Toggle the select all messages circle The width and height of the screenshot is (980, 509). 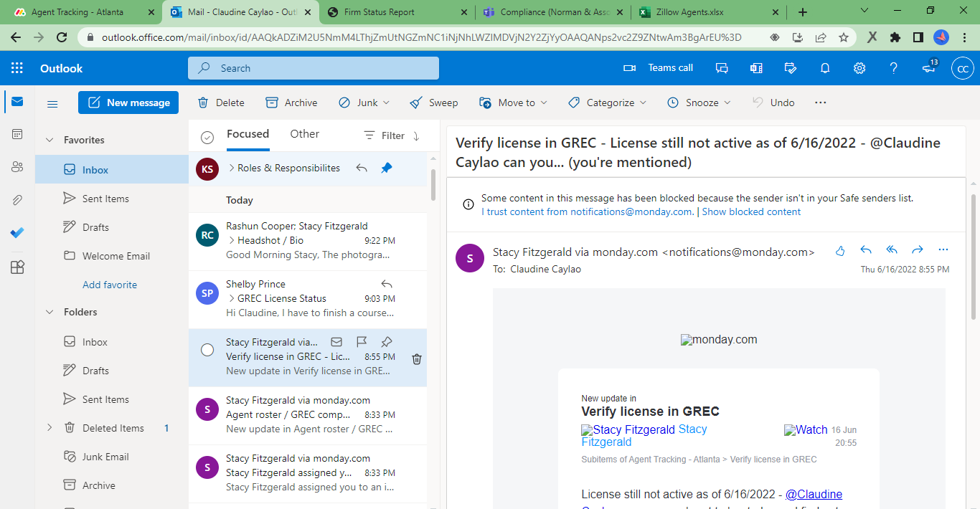pos(207,137)
